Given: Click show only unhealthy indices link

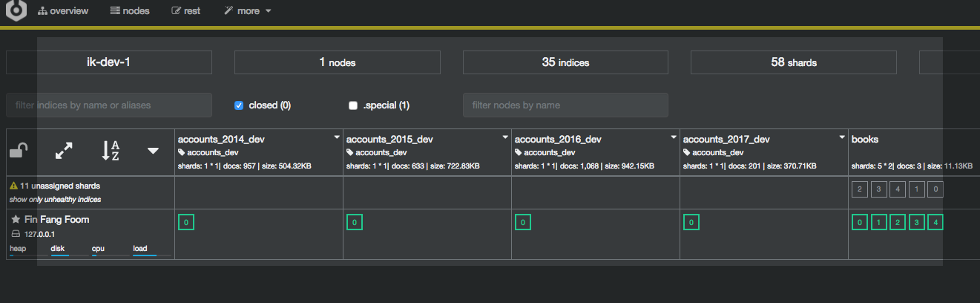Looking at the screenshot, I should click(x=55, y=199).
